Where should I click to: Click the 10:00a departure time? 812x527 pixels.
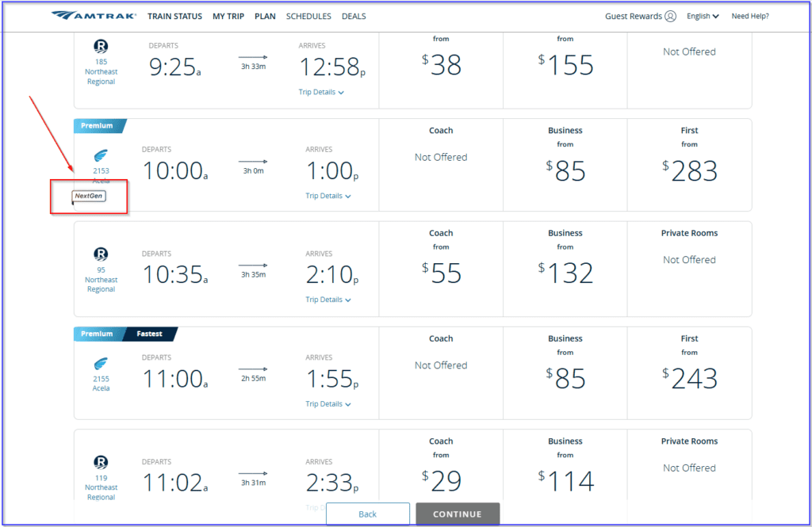point(175,170)
